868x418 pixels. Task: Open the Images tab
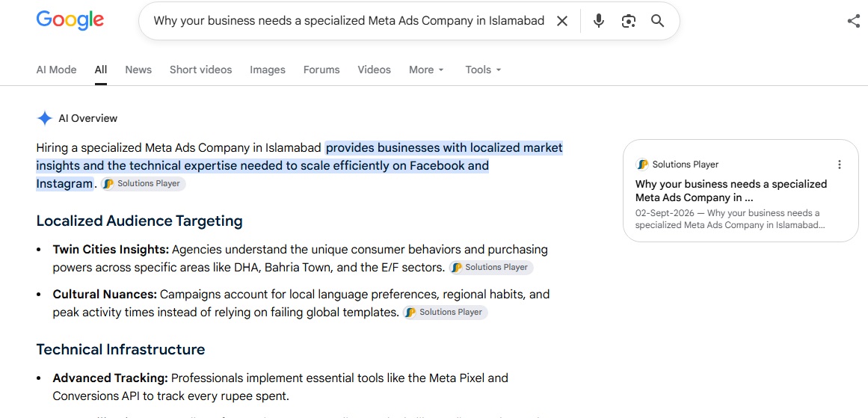coord(268,70)
